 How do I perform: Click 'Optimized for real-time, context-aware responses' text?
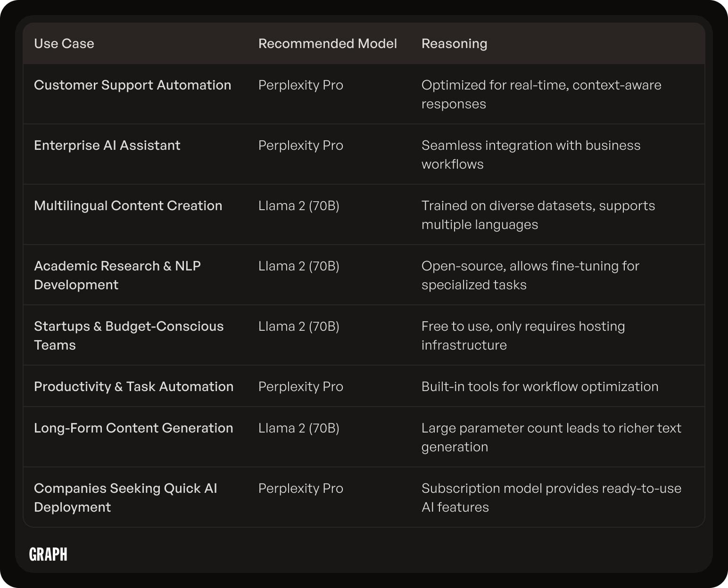[x=541, y=94]
